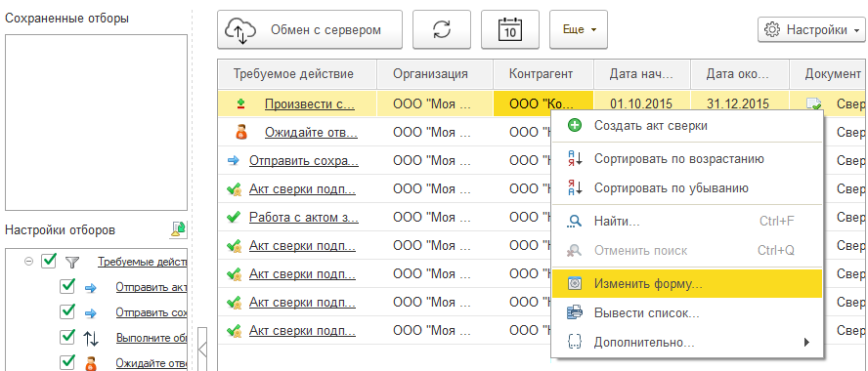Toggle the Выполните об... filter checkbox

click(67, 337)
